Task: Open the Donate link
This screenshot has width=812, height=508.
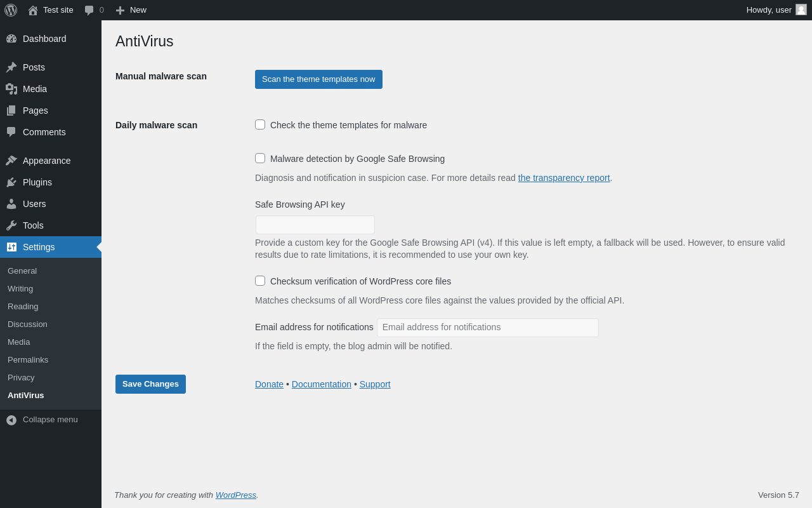Action: click(x=269, y=384)
